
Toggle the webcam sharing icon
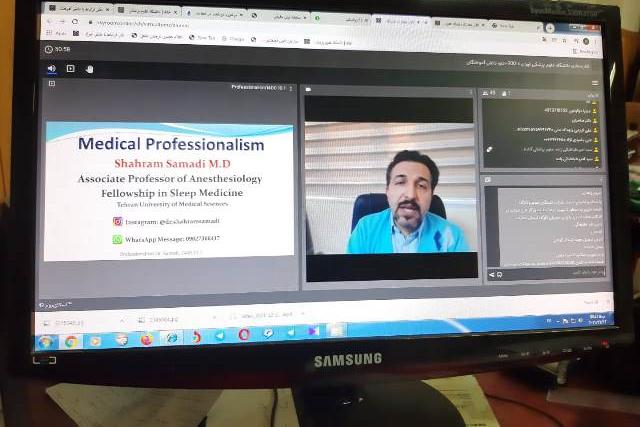[x=70, y=69]
